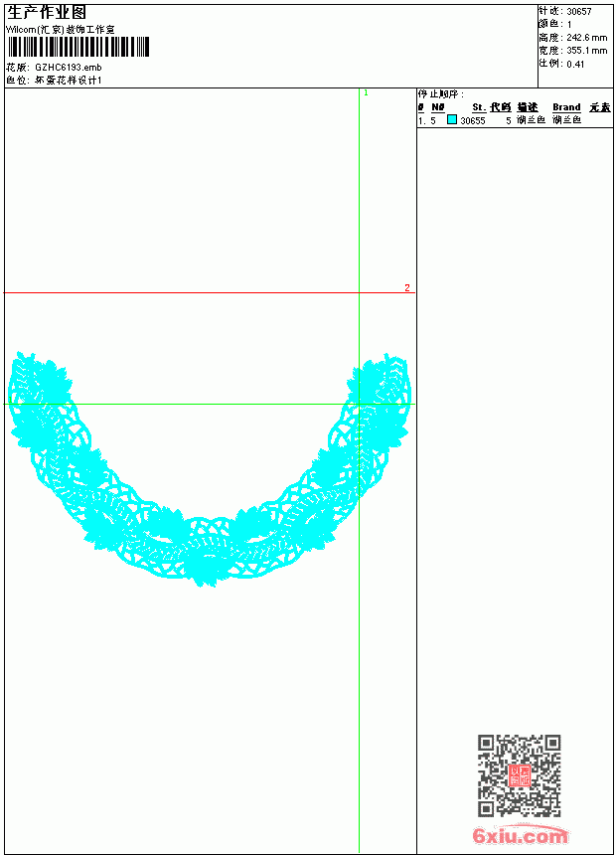Click the barcode under the Wilcom header
The height and width of the screenshot is (855, 616).
(x=77, y=47)
